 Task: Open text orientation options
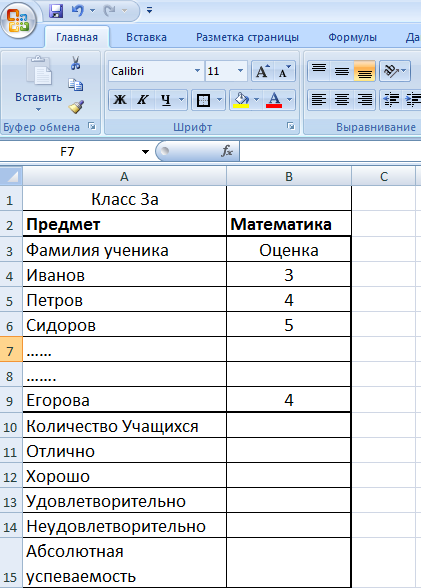[x=395, y=71]
